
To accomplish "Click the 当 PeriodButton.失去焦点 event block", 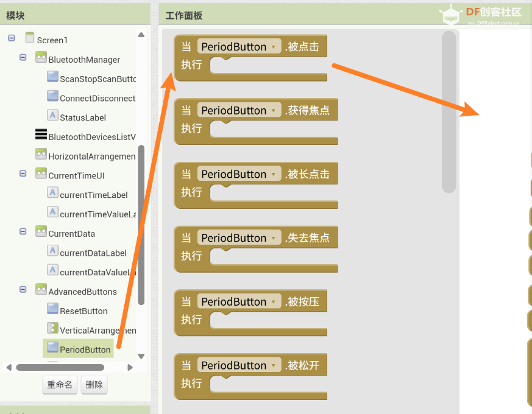I will (x=255, y=249).
